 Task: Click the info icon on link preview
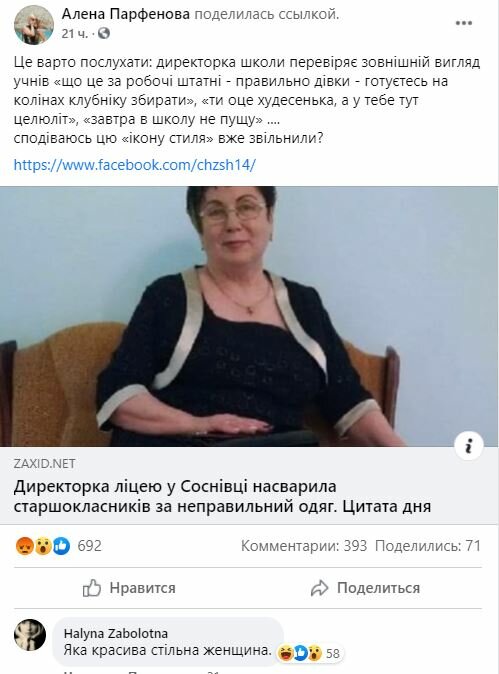(x=469, y=446)
